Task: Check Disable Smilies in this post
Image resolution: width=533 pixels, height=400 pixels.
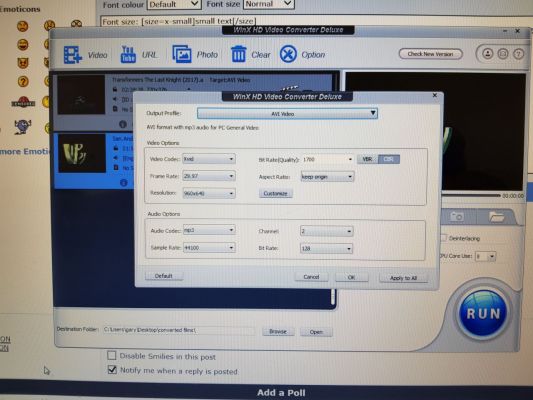Action: (x=111, y=355)
